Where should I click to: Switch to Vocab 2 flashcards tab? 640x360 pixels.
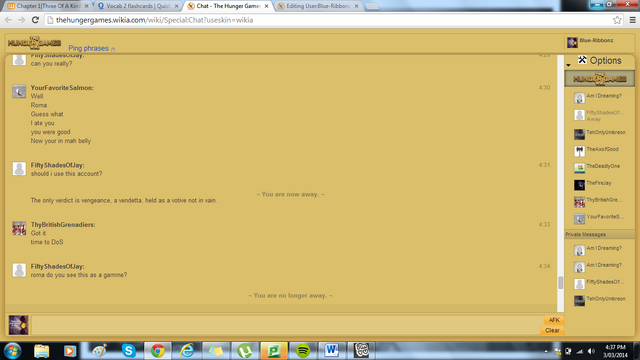(138, 6)
